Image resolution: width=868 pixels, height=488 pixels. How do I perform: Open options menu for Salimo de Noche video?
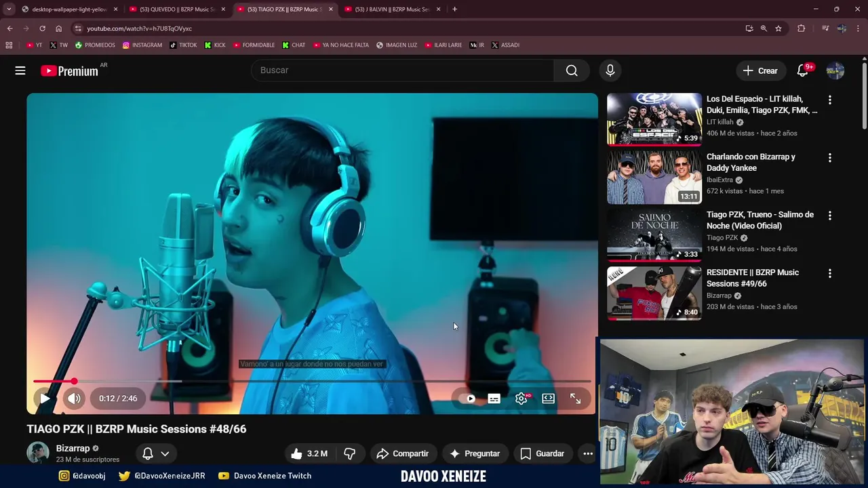pos(829,216)
